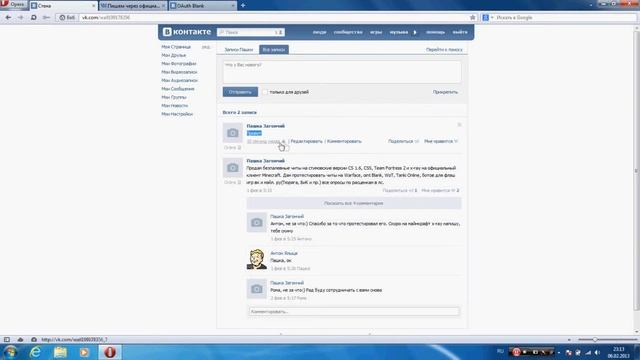Click the Веб security badge in address bar
The width and height of the screenshot is (640, 360).
(x=67, y=18)
